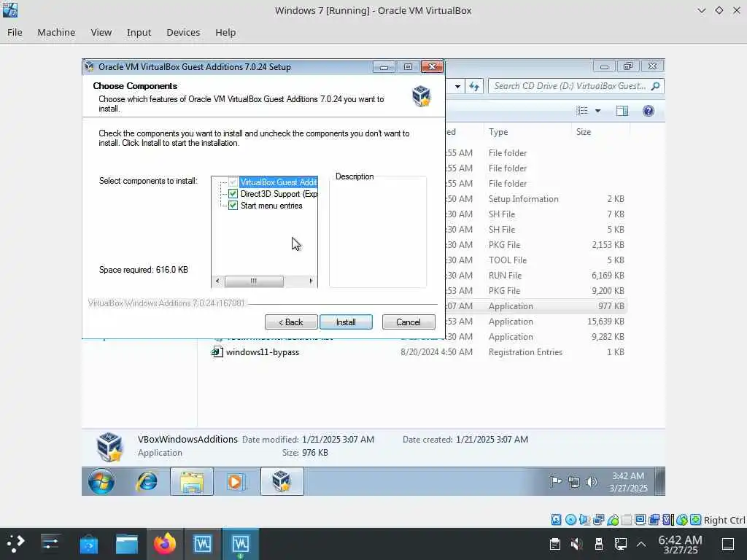Click the Change your view icon in Explorer
The image size is (747, 560).
[x=581, y=111]
